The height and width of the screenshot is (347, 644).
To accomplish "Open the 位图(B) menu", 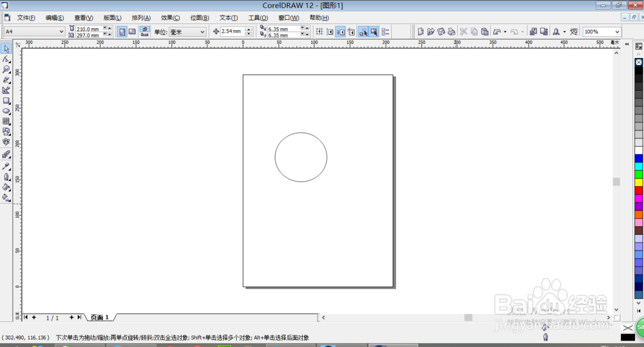I will click(200, 17).
